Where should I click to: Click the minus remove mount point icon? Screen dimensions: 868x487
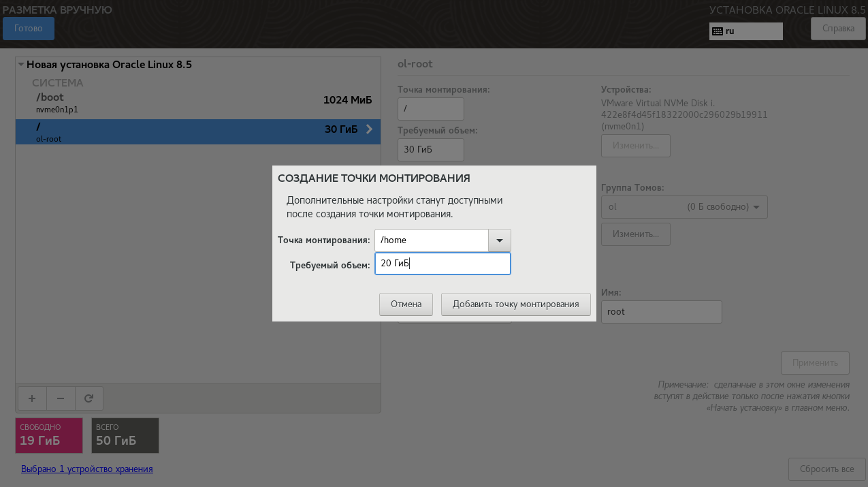click(x=60, y=398)
